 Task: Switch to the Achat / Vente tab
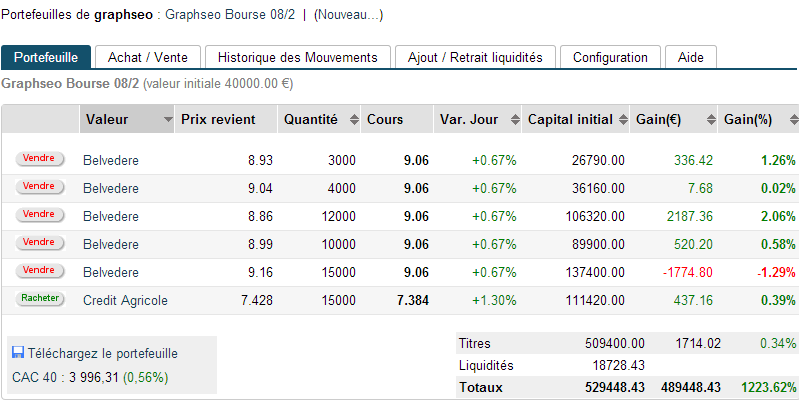point(148,57)
